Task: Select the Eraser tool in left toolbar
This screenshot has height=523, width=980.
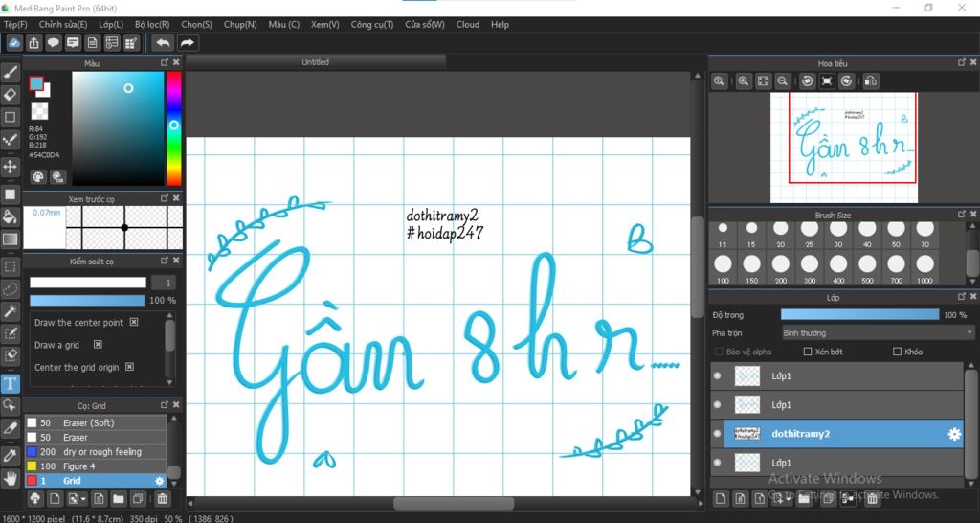Action: (x=10, y=95)
